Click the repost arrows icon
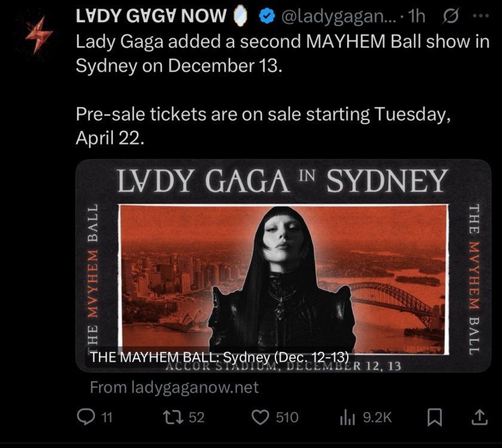This screenshot has height=448, width=502. tap(173, 418)
